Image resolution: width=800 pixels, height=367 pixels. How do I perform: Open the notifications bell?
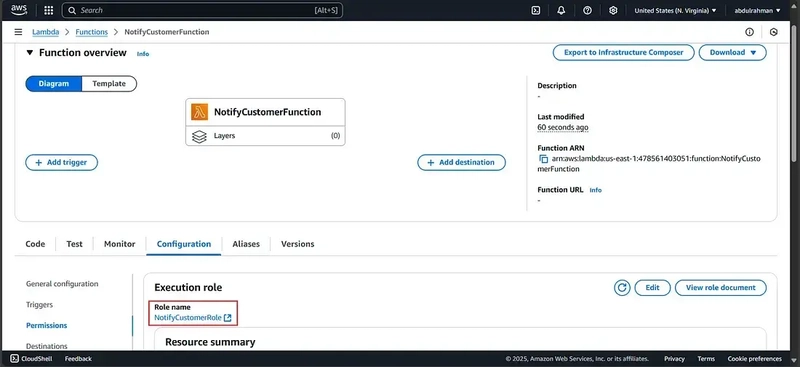(561, 10)
